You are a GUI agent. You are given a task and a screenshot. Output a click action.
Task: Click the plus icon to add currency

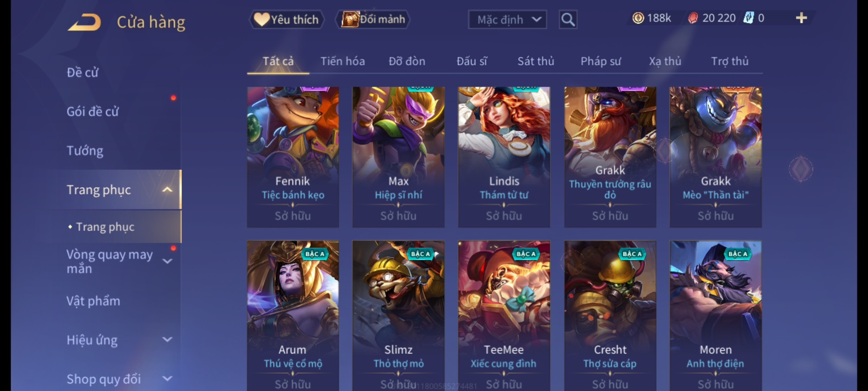pos(801,18)
